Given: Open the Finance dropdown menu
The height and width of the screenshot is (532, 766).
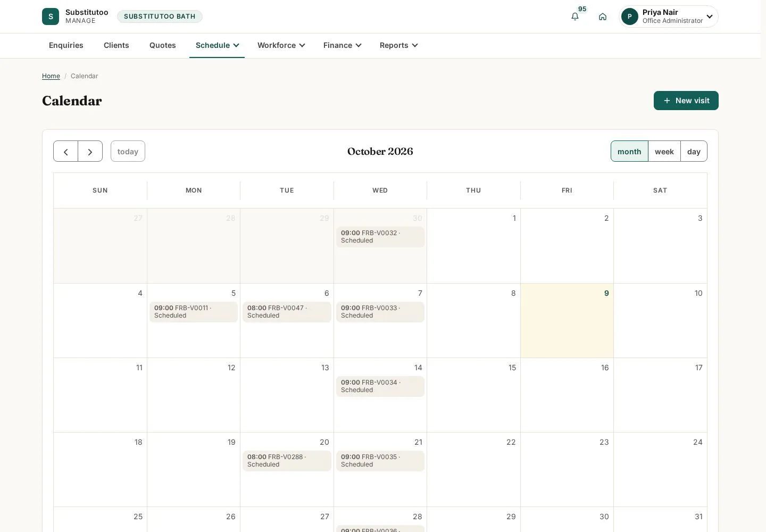Looking at the screenshot, I should (x=342, y=45).
